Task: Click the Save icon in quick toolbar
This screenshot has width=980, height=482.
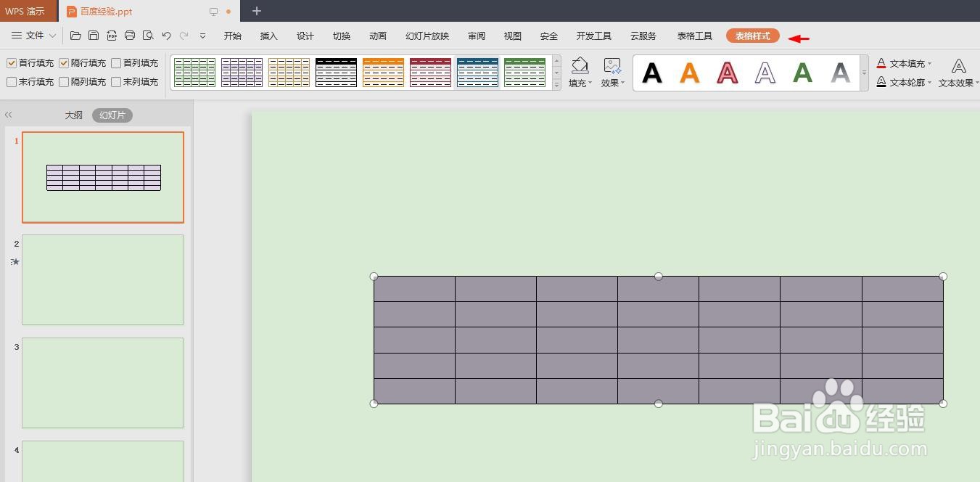Action: pos(94,36)
